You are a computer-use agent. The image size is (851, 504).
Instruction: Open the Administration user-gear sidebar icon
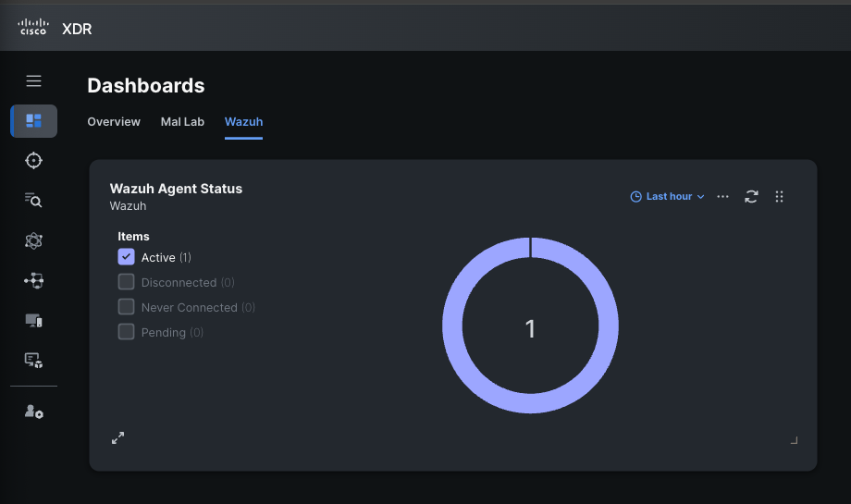(34, 412)
